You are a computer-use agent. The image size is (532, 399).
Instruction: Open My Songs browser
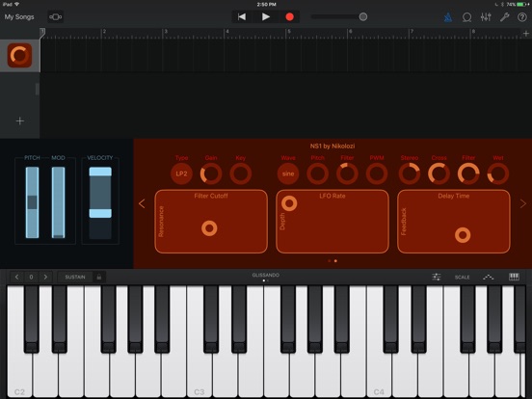coord(19,16)
